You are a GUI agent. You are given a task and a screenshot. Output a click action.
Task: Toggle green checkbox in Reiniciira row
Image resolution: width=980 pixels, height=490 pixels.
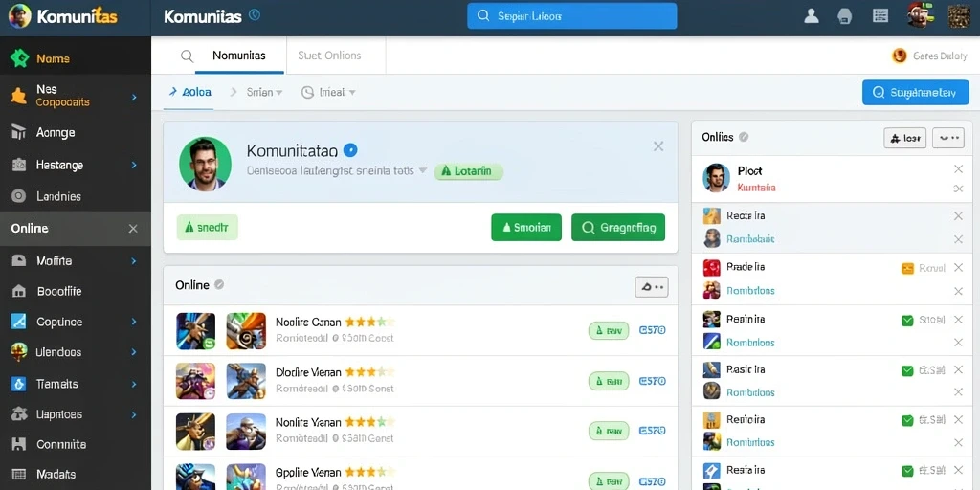(x=907, y=421)
